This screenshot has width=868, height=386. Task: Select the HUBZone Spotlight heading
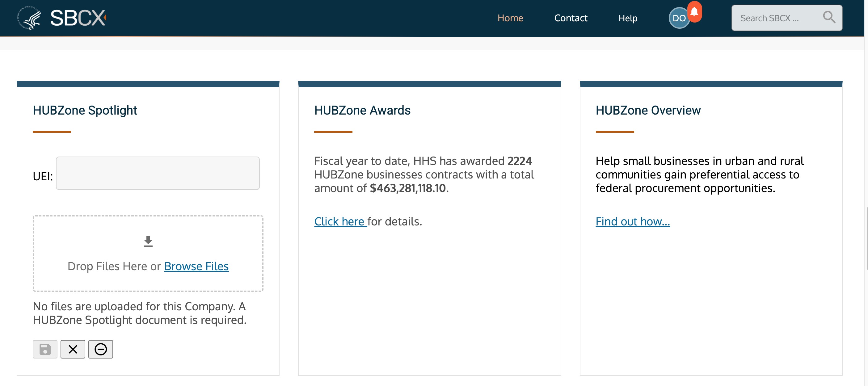(85, 111)
